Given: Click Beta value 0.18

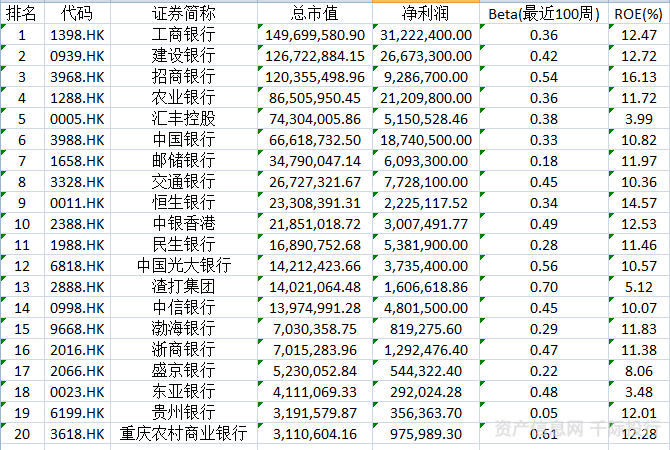Looking at the screenshot, I should tap(544, 160).
